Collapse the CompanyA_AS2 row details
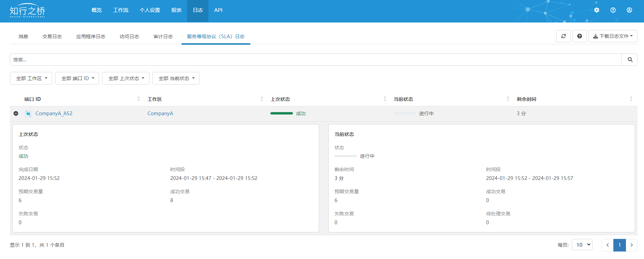Image resolution: width=644 pixels, height=259 pixels. pos(16,113)
